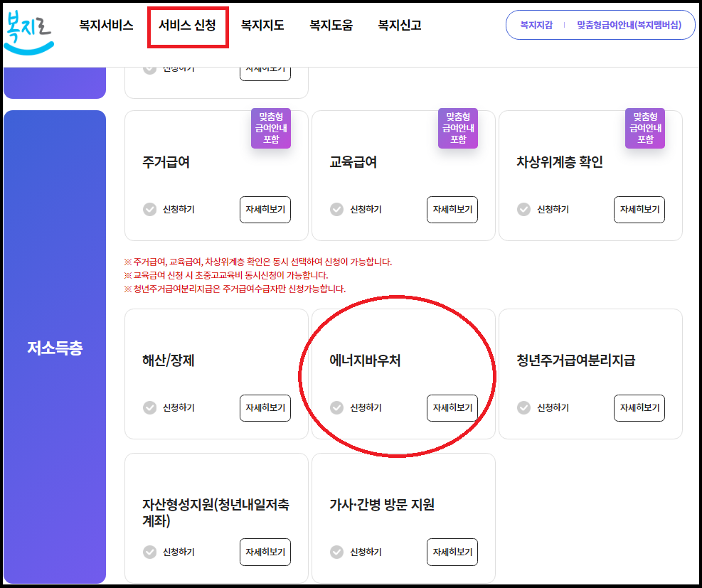702x588 pixels.
Task: Click the 맞춤형 급여안내 포함 badge on 차상위계층 확인
Action: pos(644,130)
